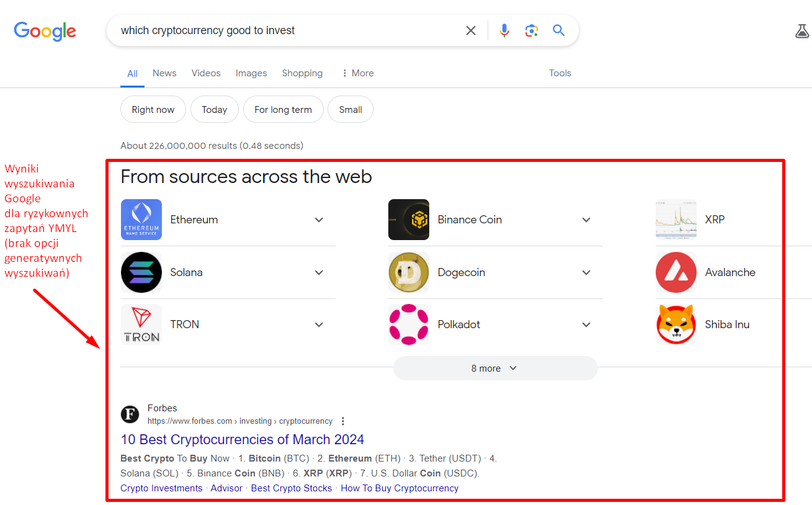Open Search Labs flask icon

tap(802, 31)
